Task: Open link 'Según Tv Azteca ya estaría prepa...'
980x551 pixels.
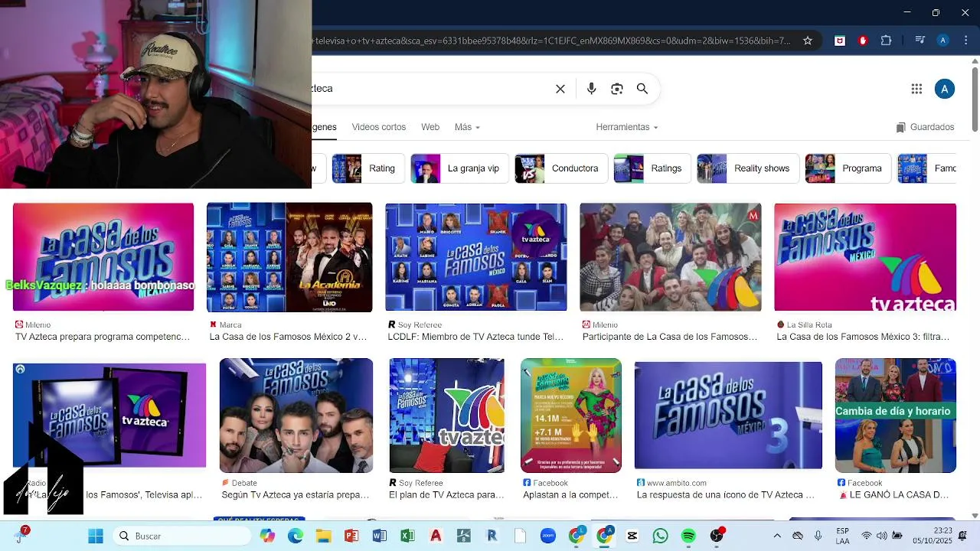Action: point(296,495)
